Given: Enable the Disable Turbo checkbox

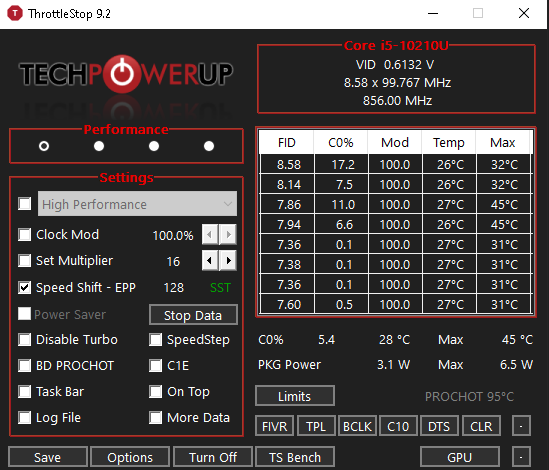Looking at the screenshot, I should point(25,339).
